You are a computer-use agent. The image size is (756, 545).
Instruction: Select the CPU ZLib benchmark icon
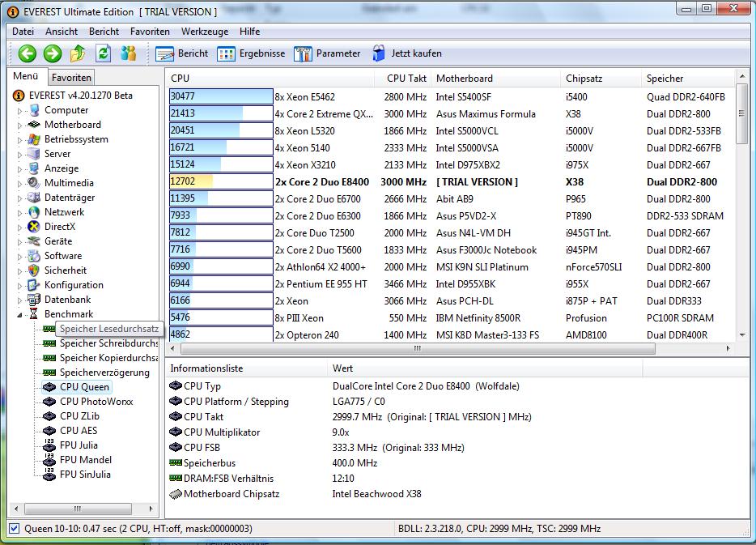pos(49,415)
